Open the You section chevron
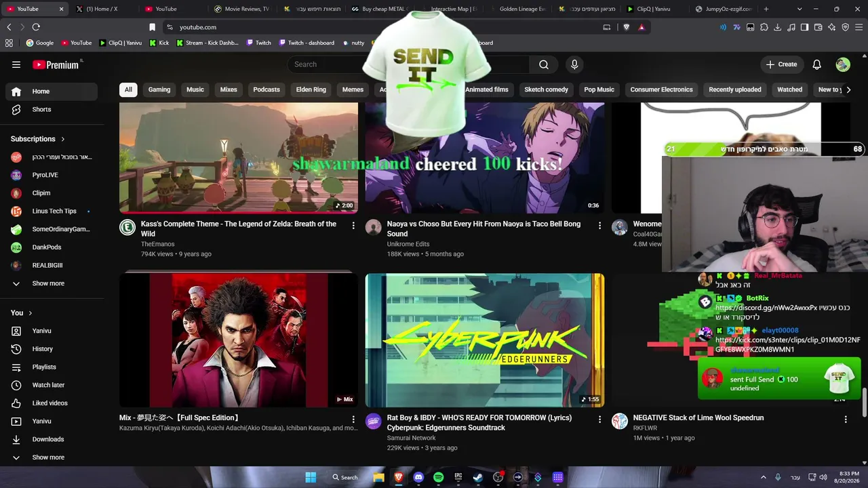 pos(31,312)
